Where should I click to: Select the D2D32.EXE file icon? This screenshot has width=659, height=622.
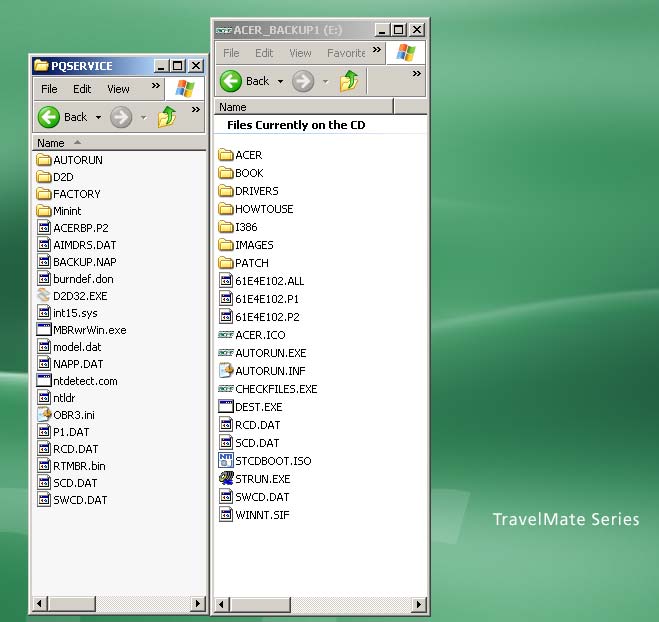coord(43,295)
